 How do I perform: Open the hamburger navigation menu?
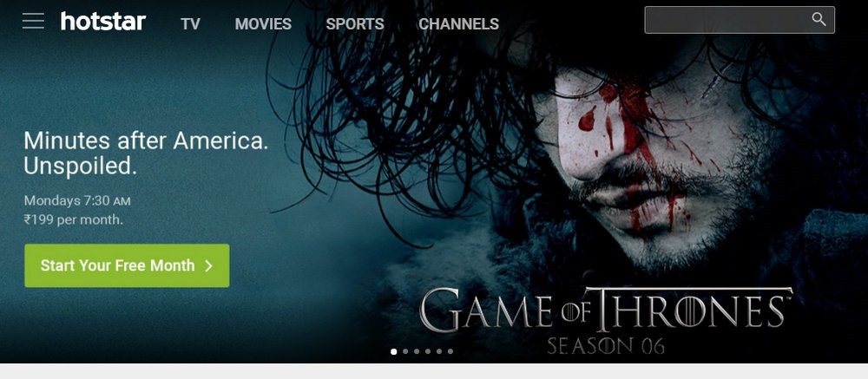click(x=33, y=21)
